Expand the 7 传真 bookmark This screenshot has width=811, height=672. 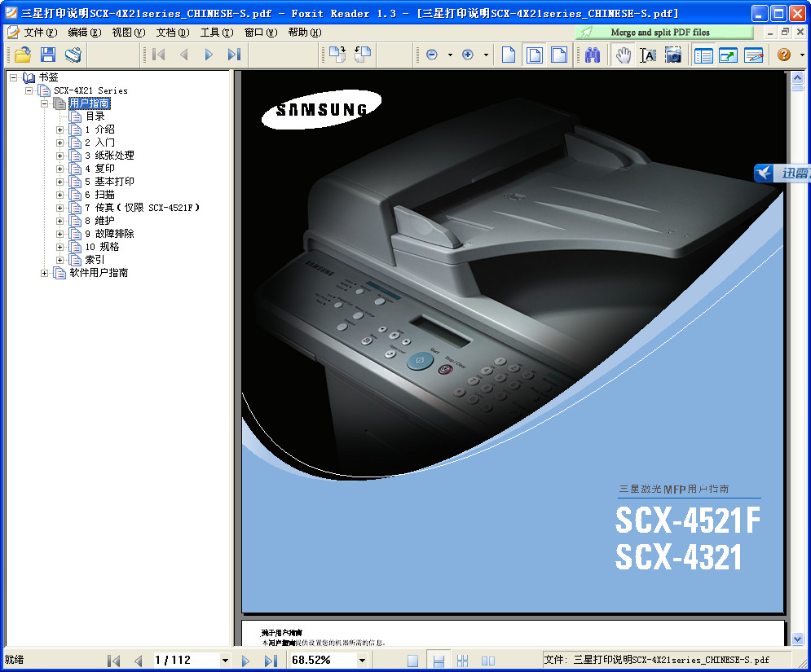pos(60,208)
